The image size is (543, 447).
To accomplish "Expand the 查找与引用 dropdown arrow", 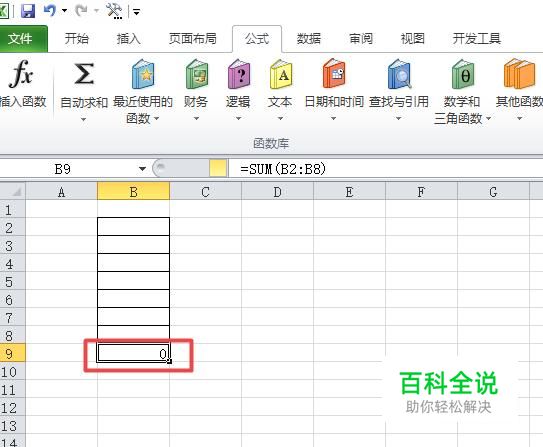I will click(399, 119).
